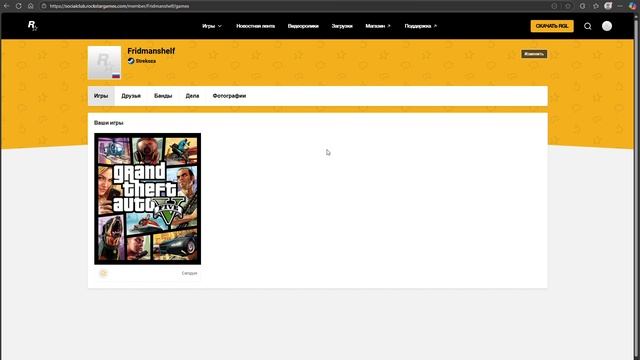The height and width of the screenshot is (360, 640).
Task: Click the Ваши игры heading
Action: (109, 123)
